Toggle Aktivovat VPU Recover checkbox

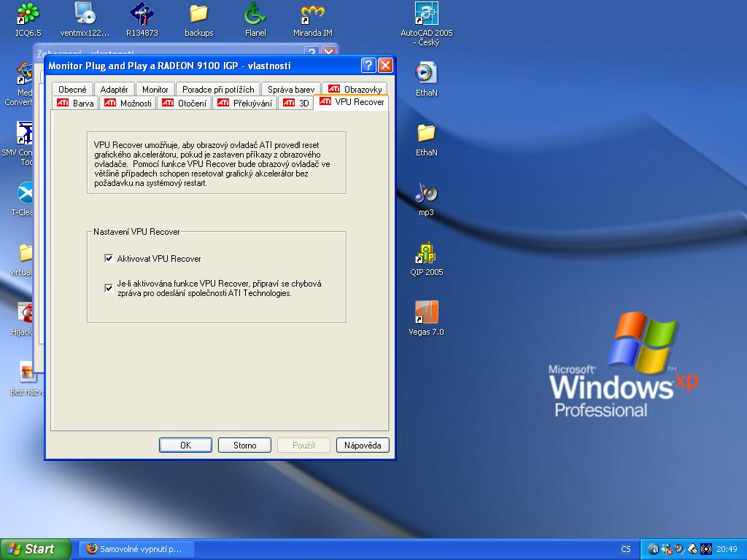coord(109,259)
